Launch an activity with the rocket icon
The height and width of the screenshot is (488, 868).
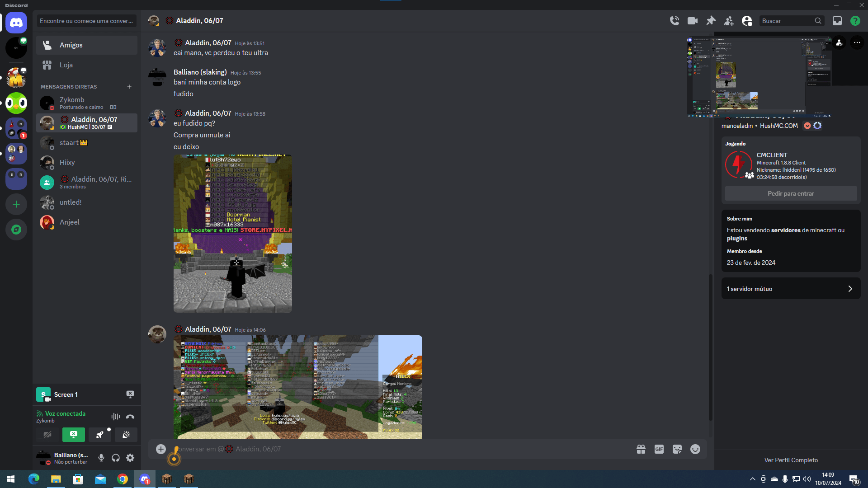[x=100, y=435]
